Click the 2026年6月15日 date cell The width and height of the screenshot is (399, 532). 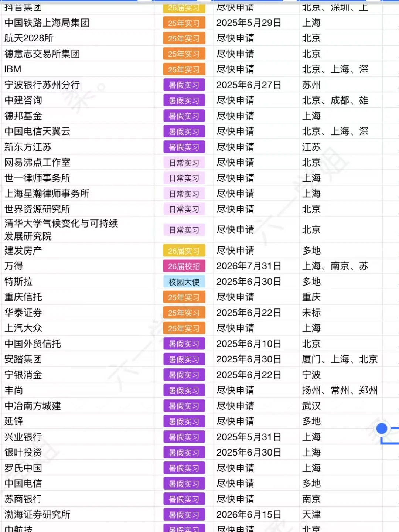[x=256, y=514]
